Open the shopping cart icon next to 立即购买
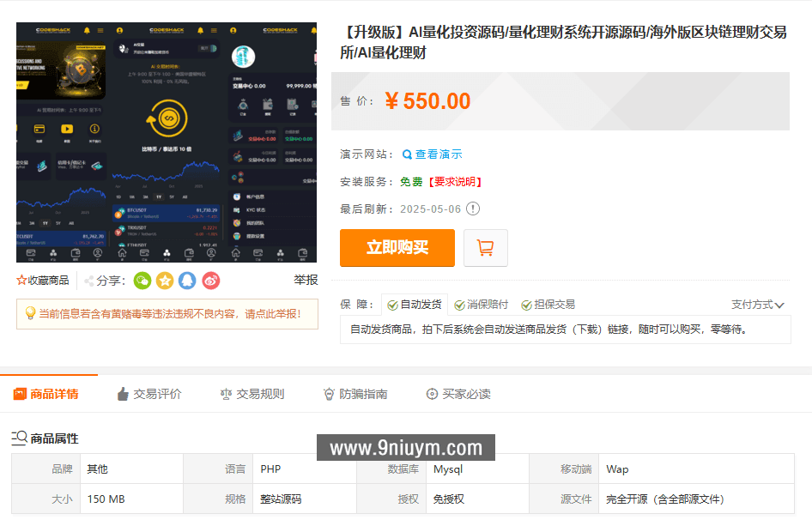This screenshot has height=520, width=812. click(485, 247)
